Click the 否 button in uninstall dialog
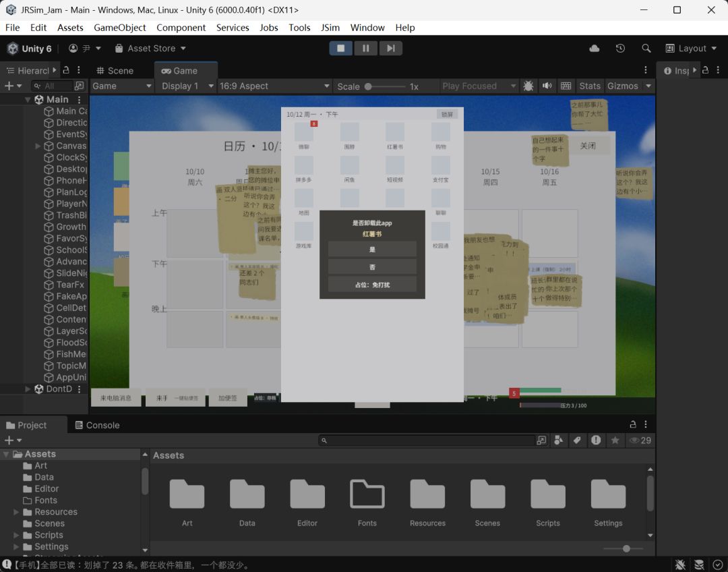728x572 pixels. point(372,266)
